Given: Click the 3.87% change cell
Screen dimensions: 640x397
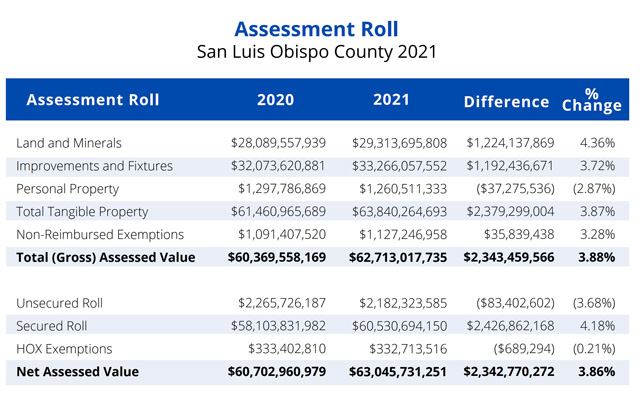Looking at the screenshot, I should pyautogui.click(x=598, y=211).
